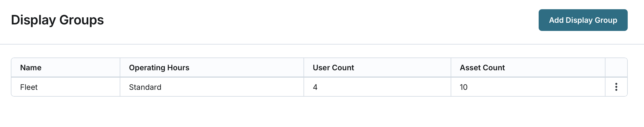This screenshot has height=127, width=644.
Task: Click the Display Groups page heading
Action: (x=57, y=20)
